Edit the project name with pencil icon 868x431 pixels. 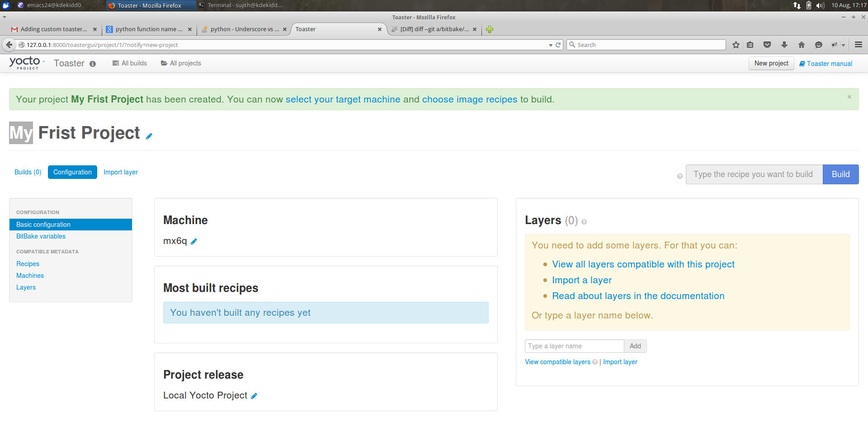pos(149,136)
